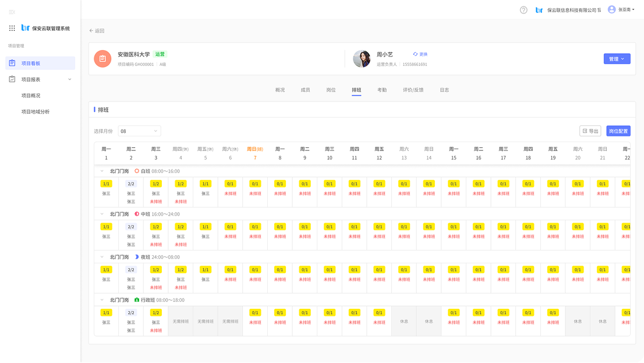This screenshot has height=363, width=644.
Task: Click the 行政班 green badge icon
Action: [137, 300]
